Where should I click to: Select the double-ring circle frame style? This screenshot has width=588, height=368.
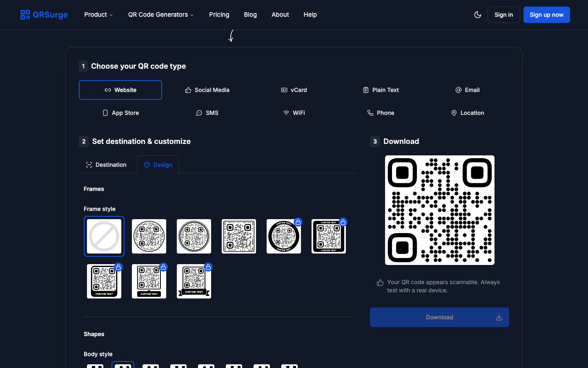pos(194,236)
